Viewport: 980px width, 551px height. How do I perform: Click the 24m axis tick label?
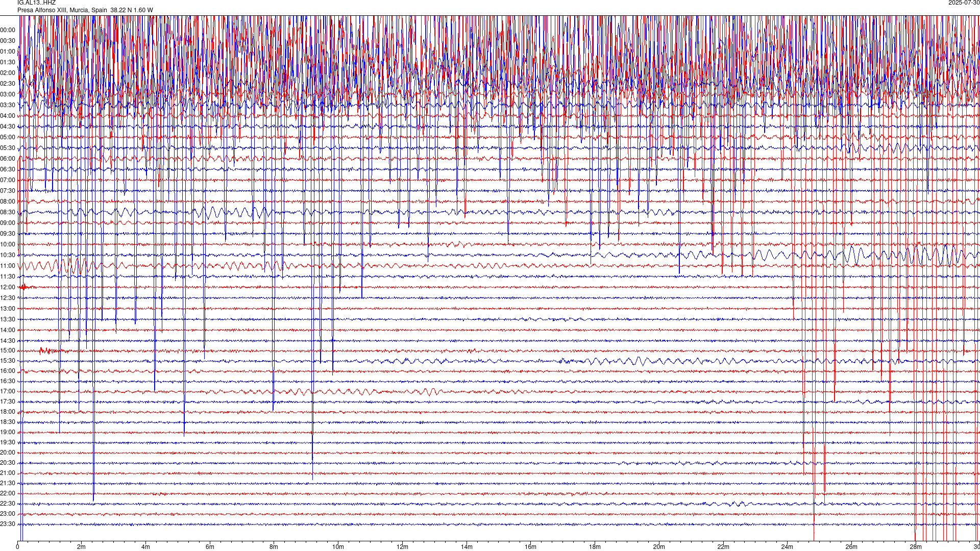click(787, 547)
